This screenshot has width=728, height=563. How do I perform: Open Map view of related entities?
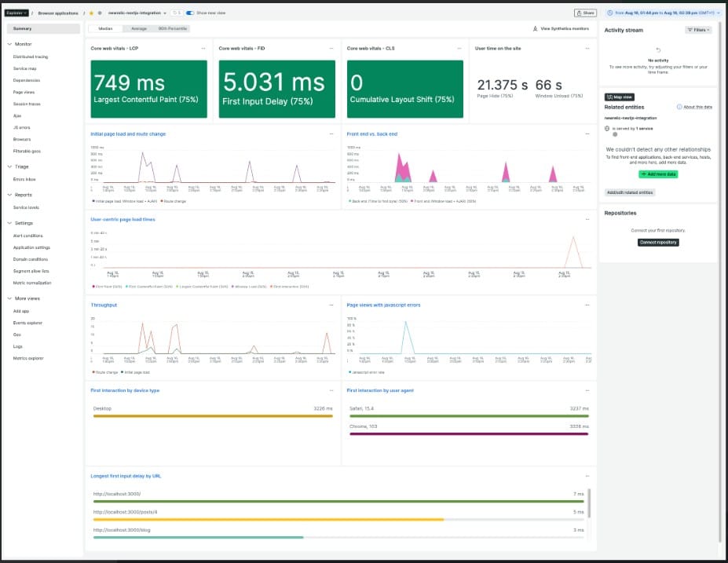point(620,97)
